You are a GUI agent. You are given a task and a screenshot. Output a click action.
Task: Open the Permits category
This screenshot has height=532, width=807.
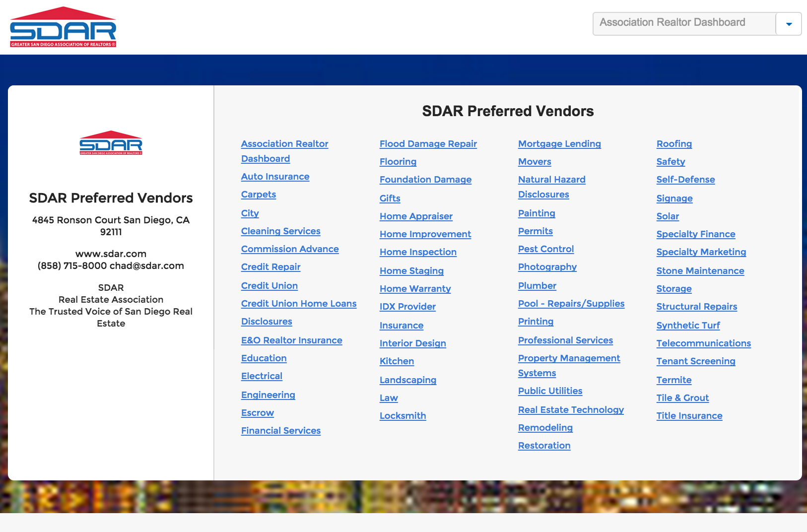coord(535,231)
